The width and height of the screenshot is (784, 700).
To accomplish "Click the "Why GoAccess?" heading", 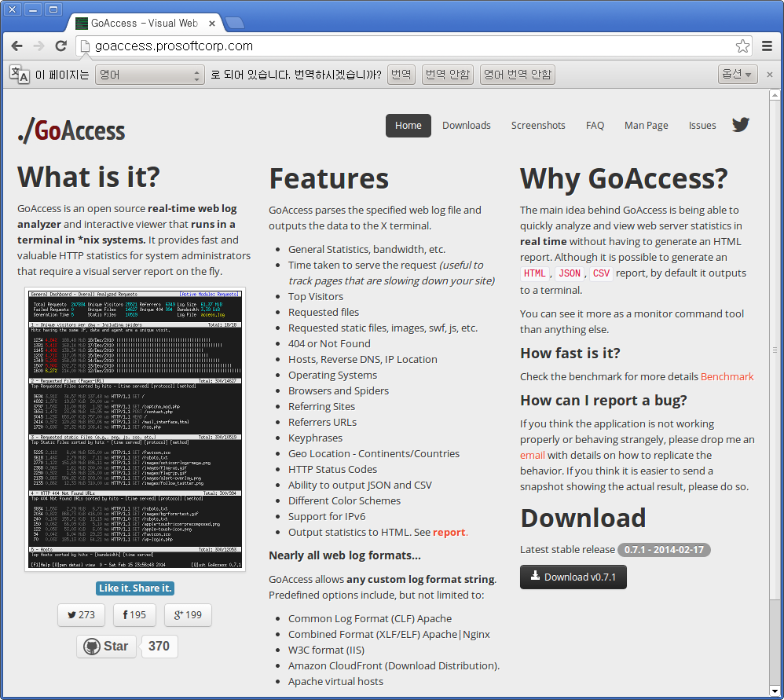I will (624, 178).
